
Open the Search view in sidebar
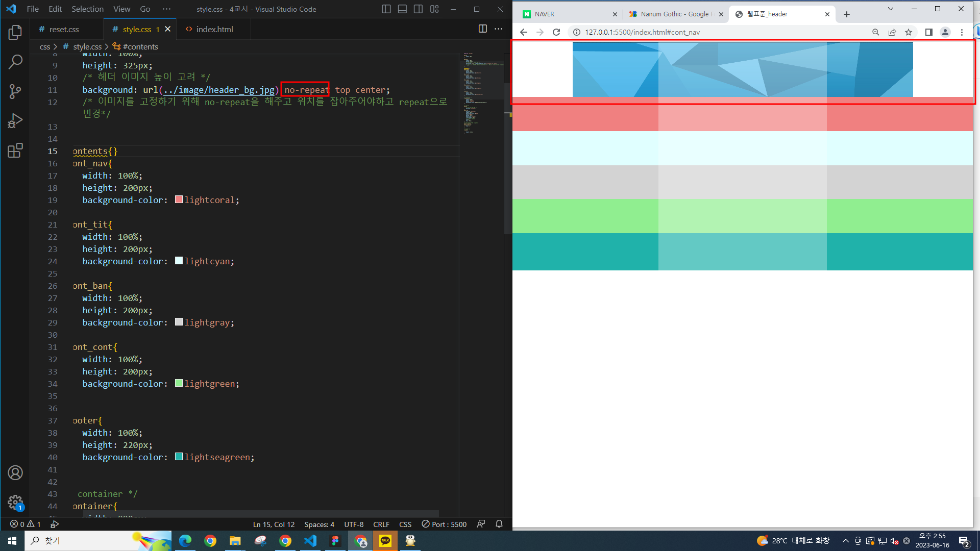pyautogui.click(x=15, y=62)
